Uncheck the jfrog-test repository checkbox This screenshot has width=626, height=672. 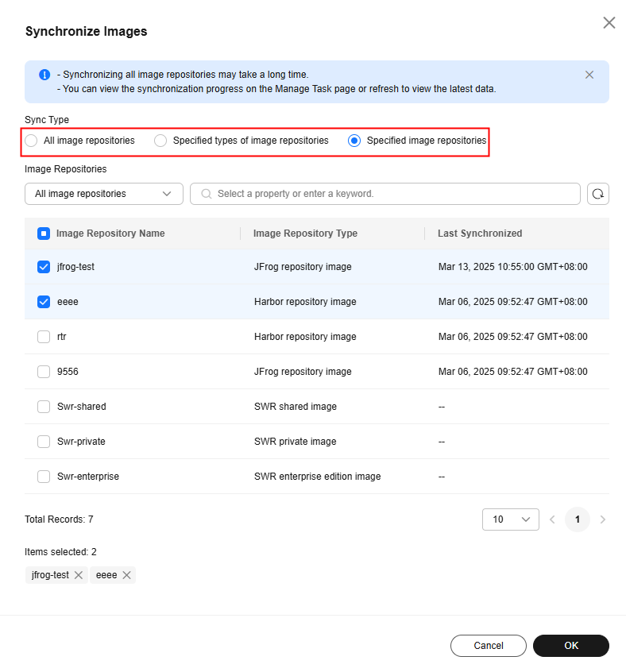pos(44,267)
